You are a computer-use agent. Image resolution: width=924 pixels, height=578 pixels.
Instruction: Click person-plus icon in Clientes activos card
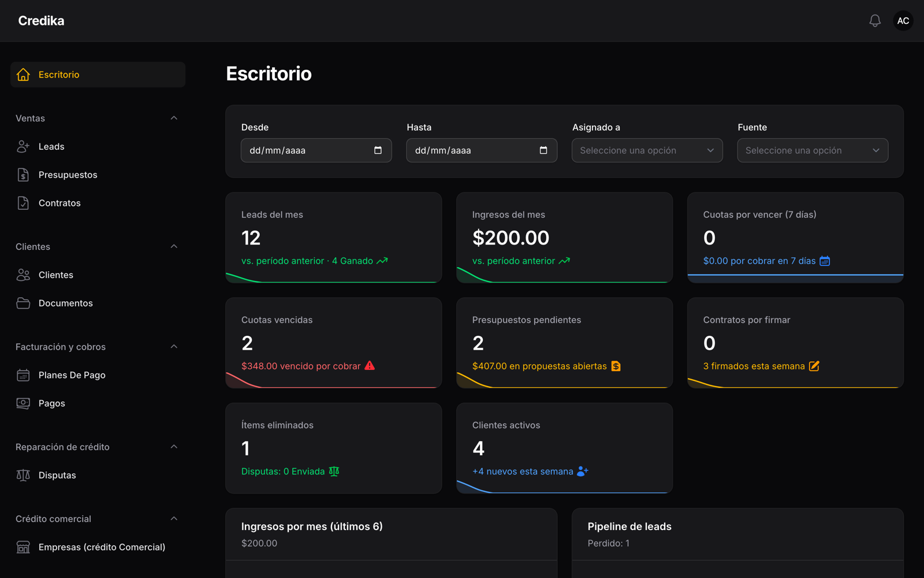pos(583,471)
